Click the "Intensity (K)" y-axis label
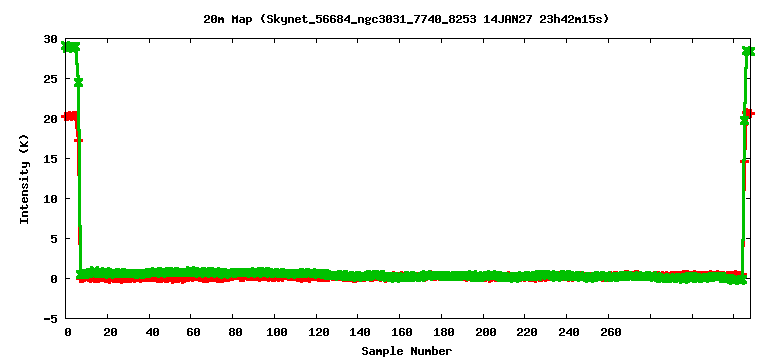This screenshot has height=360, width=768. [24, 179]
